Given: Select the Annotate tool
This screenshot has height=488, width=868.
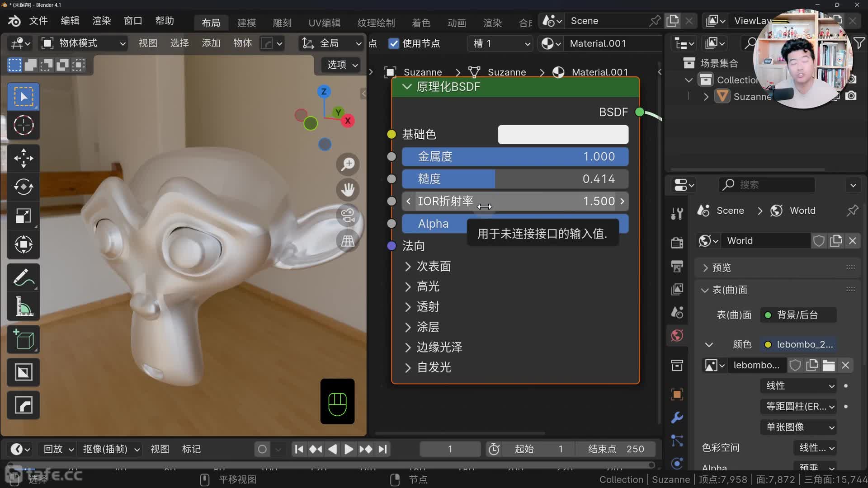Looking at the screenshot, I should pos(23,277).
